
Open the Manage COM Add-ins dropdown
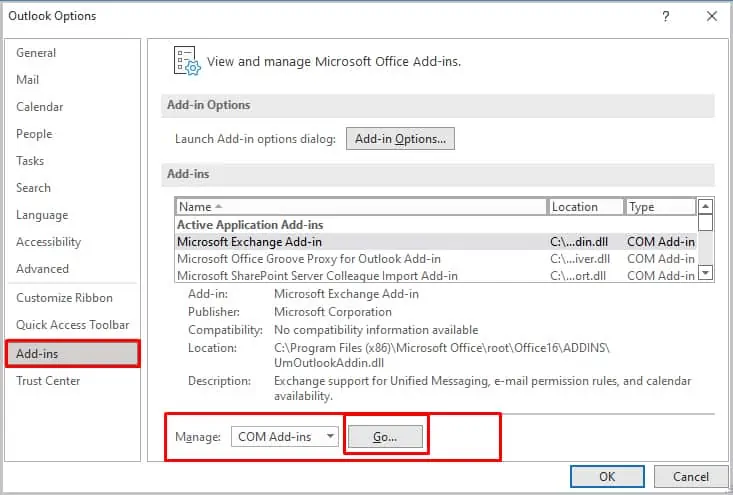(285, 437)
